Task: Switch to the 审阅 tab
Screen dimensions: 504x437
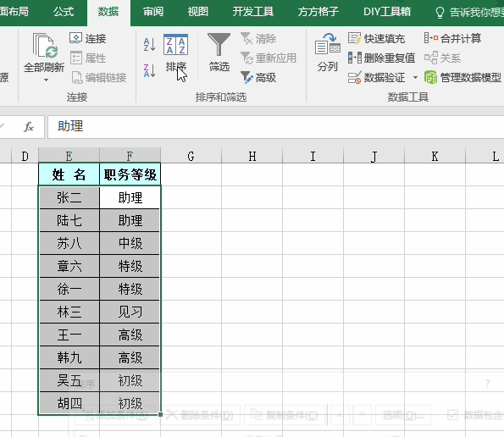Action: [153, 12]
